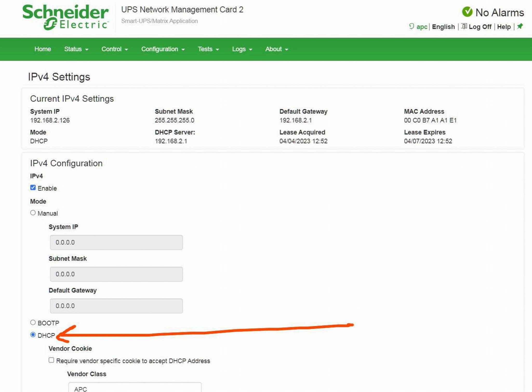
Task: Click the Log Off door icon
Action: (464, 26)
